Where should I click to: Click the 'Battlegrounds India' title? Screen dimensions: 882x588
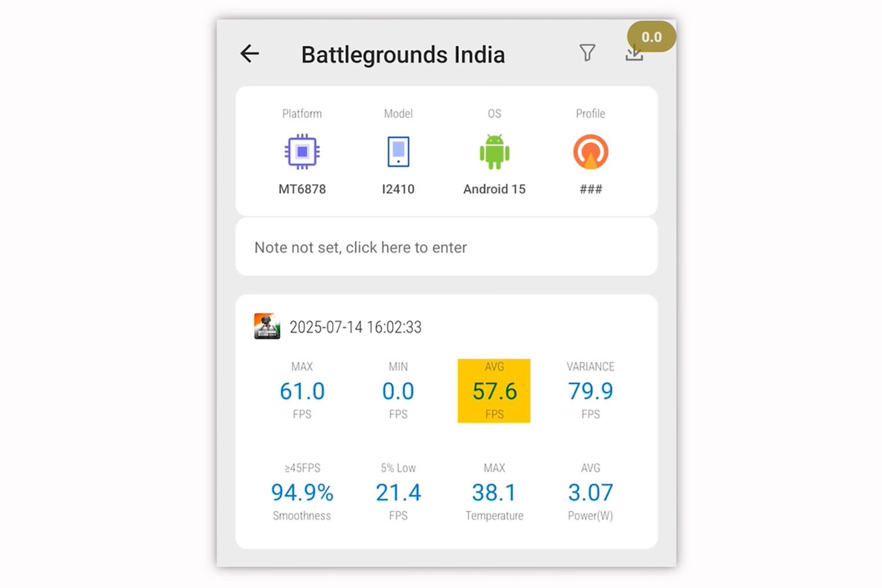click(403, 55)
